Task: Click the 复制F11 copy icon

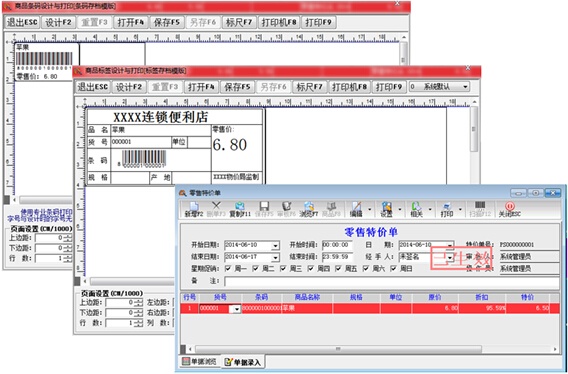Action: tap(240, 210)
